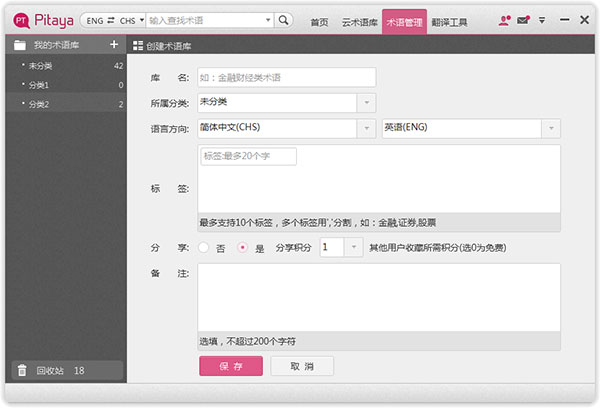Open the recycle bin (回收站)

(x=67, y=370)
